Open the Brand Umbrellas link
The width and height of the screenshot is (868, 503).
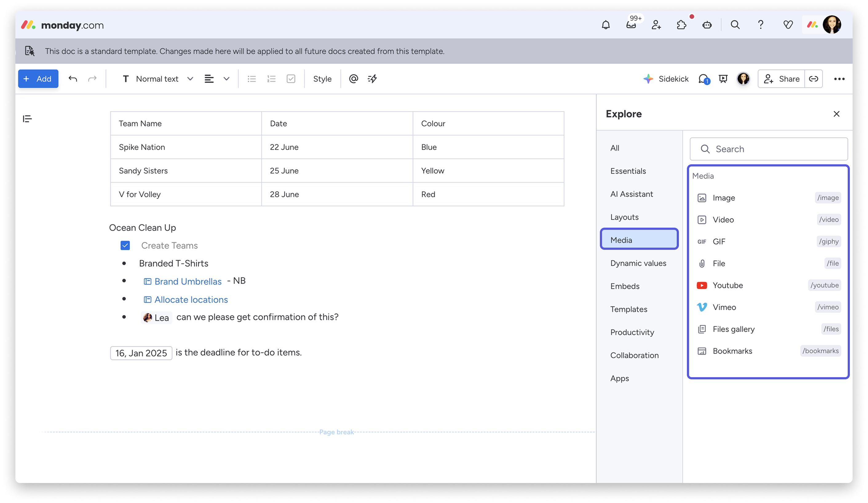tap(188, 281)
